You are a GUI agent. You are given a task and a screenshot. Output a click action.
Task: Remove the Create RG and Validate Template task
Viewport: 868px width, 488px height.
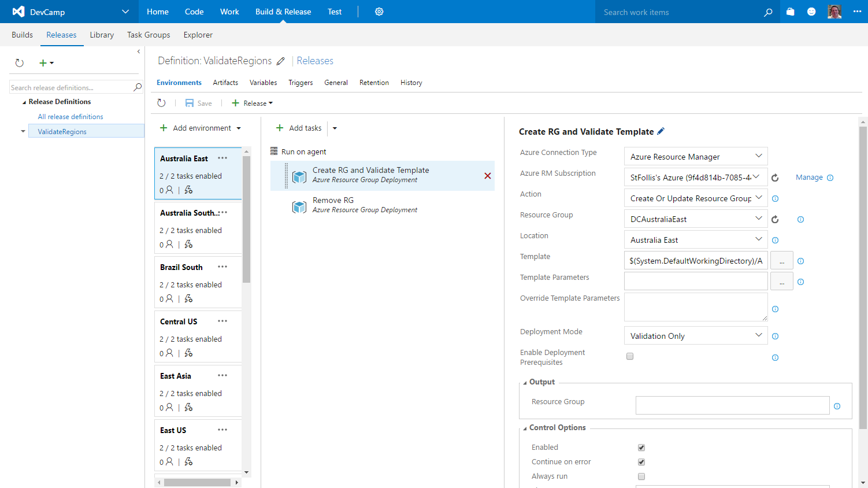(488, 176)
